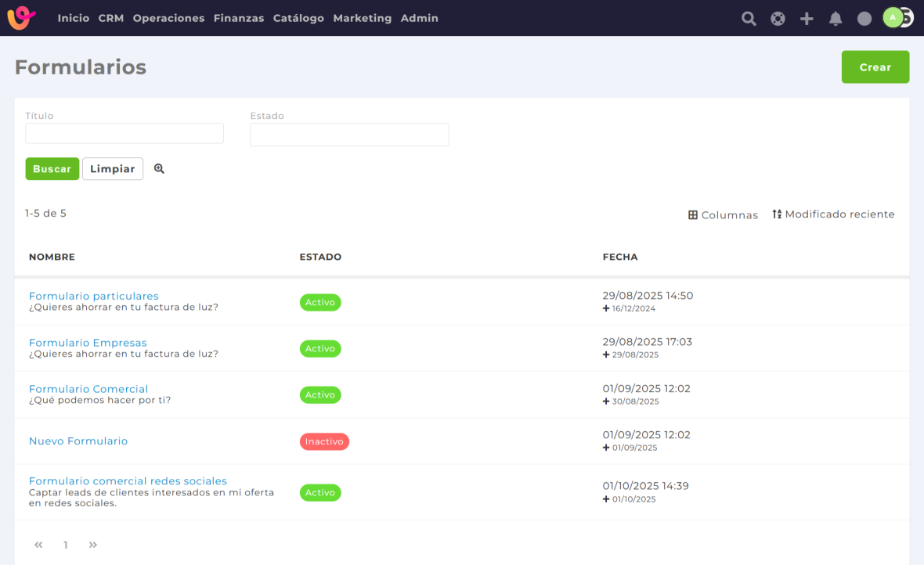Screen dimensions: 924x565
Task: Click the advanced search magnifier icon
Action: 159,168
